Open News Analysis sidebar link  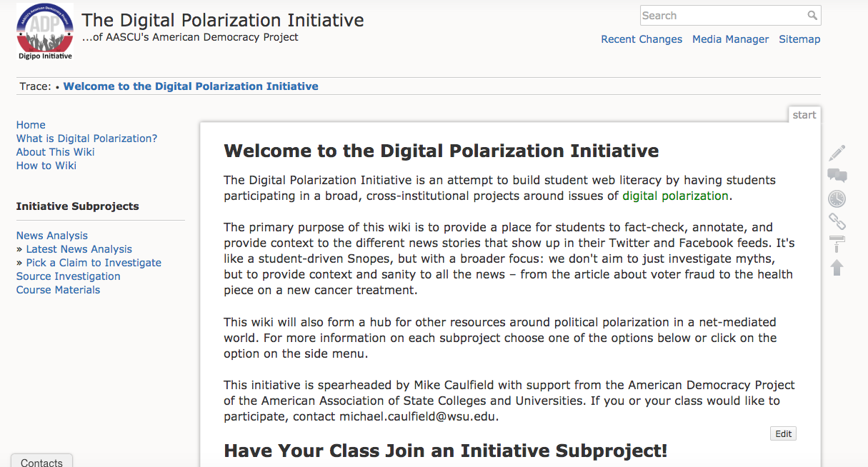(52, 236)
